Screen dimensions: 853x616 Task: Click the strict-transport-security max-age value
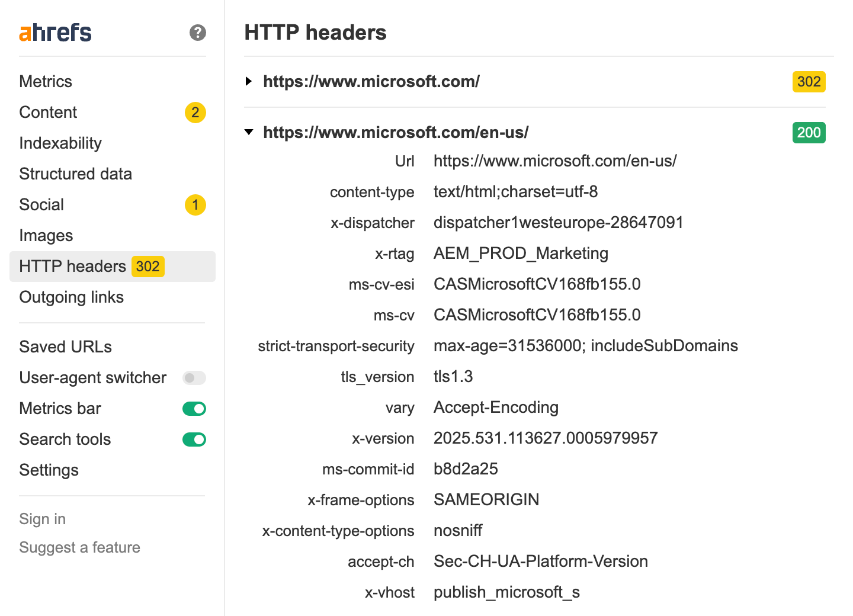coord(586,346)
